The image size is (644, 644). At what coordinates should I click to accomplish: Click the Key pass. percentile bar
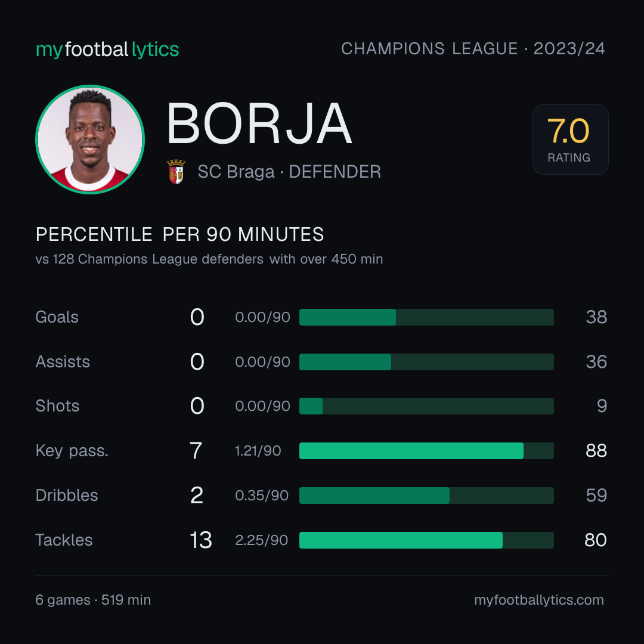click(426, 451)
